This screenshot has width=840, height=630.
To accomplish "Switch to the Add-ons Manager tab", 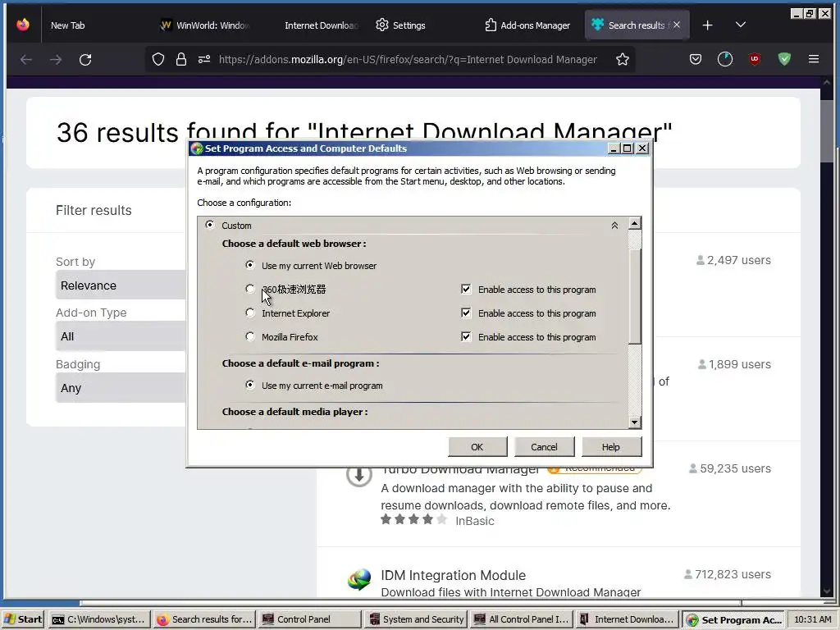I will click(x=527, y=25).
